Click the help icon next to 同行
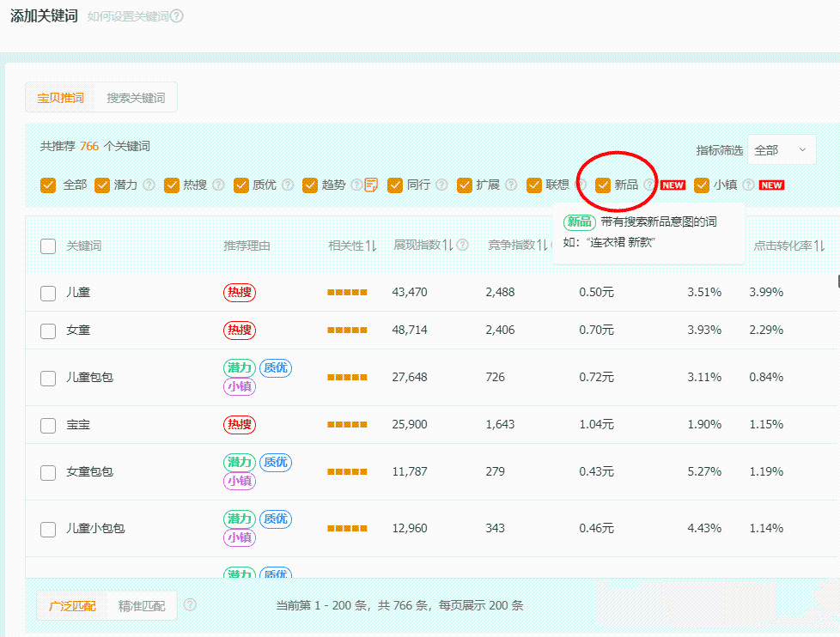The height and width of the screenshot is (637, 840). [441, 185]
